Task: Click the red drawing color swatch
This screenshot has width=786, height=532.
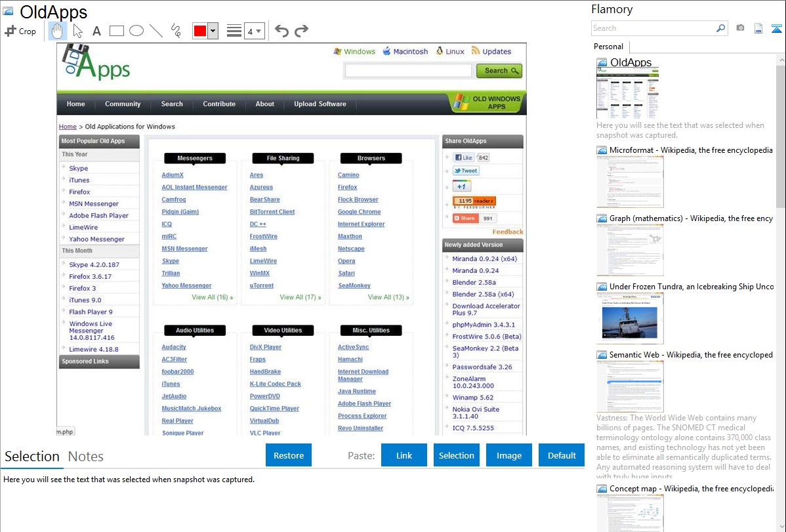Action: point(200,31)
